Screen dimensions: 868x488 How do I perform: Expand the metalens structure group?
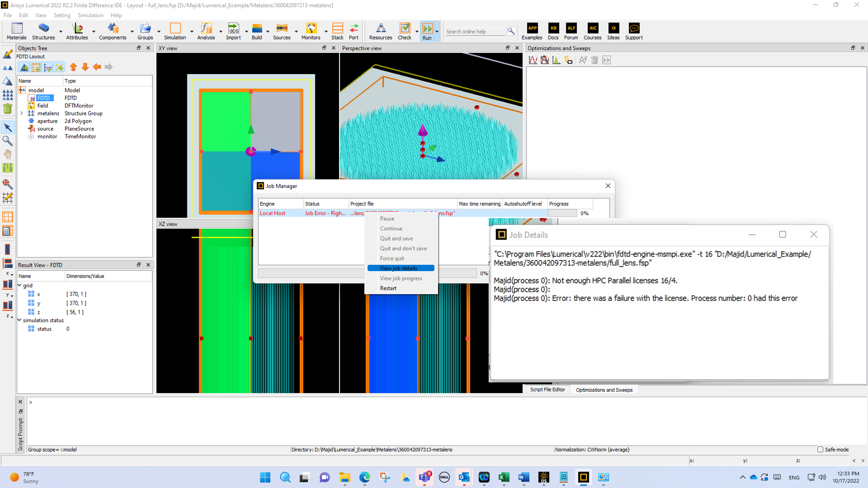pyautogui.click(x=22, y=113)
